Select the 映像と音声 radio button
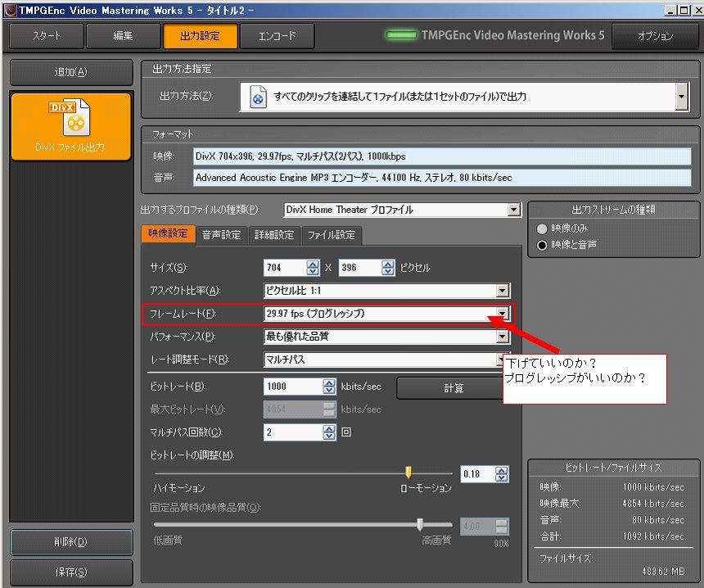This screenshot has width=704, height=588. coord(542,245)
